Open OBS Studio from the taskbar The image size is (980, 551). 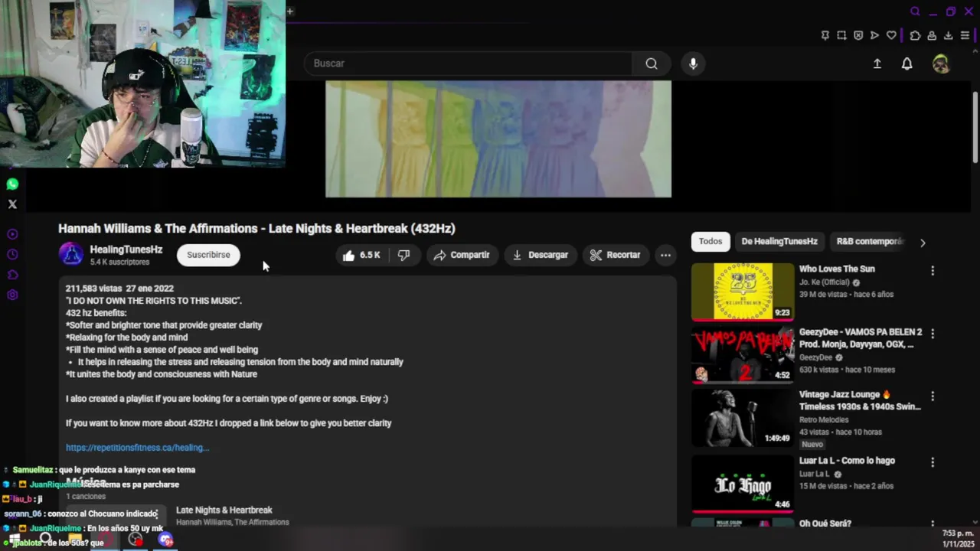click(x=136, y=540)
